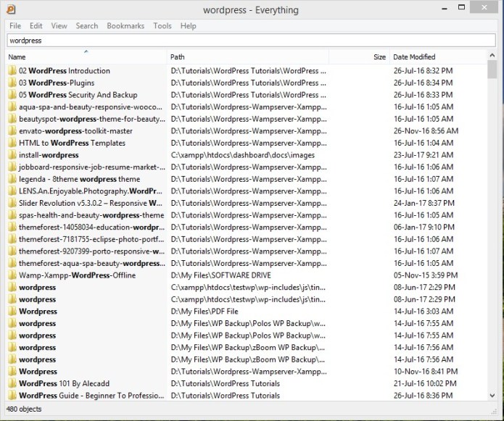
Task: Click the 480 objects status bar text
Action: click(24, 409)
